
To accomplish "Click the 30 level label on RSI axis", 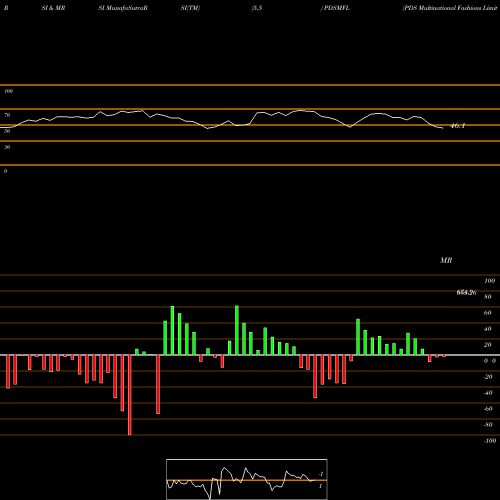I will point(7,147).
